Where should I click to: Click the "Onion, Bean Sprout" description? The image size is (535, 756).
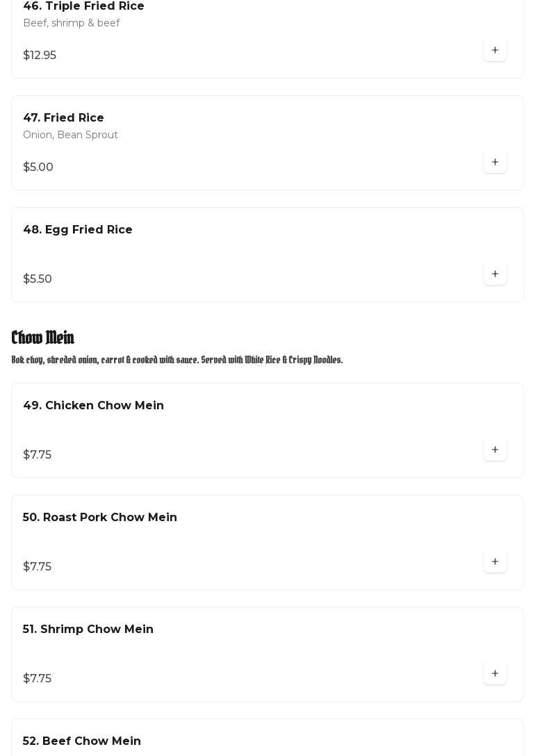(70, 135)
